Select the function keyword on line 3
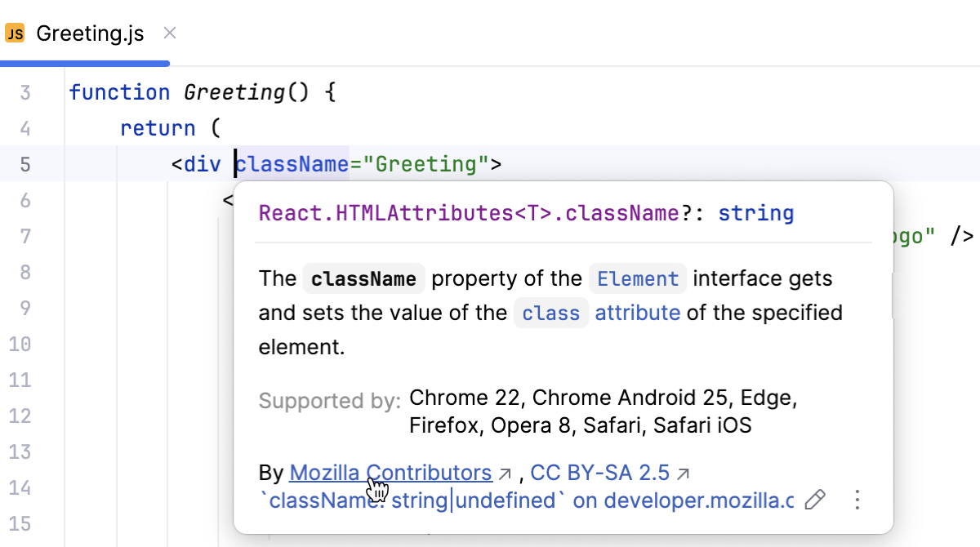Image resolution: width=980 pixels, height=547 pixels. (119, 92)
